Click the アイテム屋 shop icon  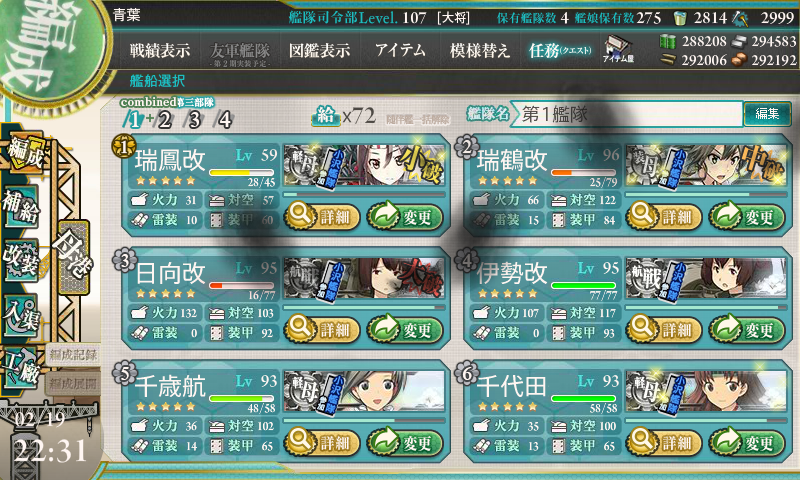point(618,49)
